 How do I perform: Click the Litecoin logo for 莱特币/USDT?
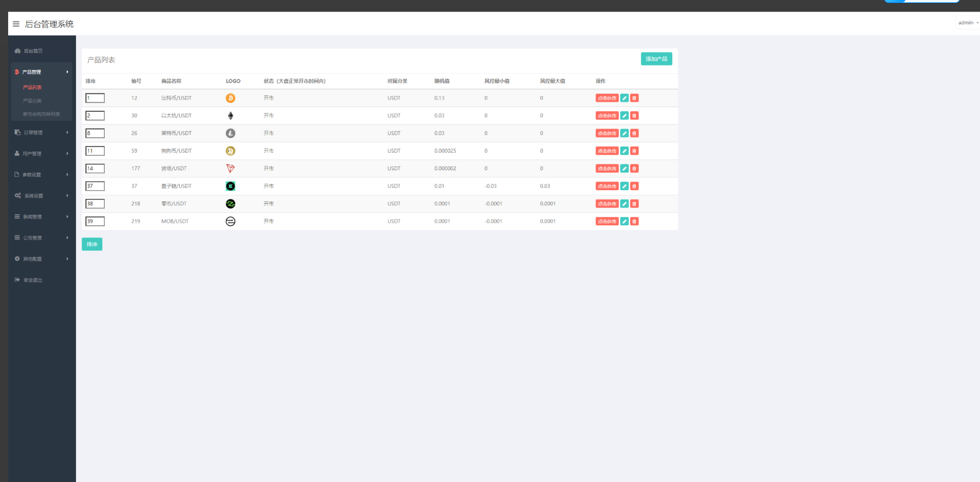click(231, 133)
